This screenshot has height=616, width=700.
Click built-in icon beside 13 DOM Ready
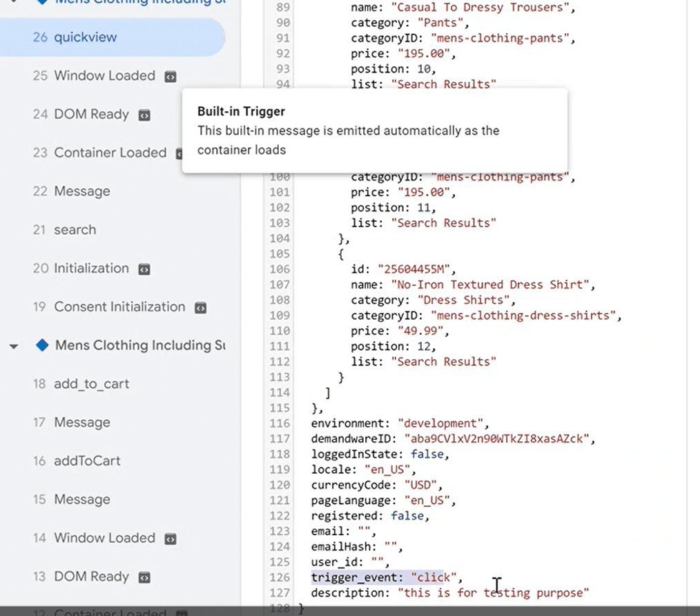144,577
